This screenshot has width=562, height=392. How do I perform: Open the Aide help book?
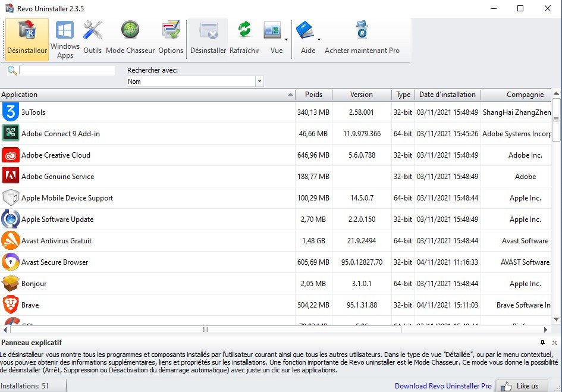pos(305,30)
